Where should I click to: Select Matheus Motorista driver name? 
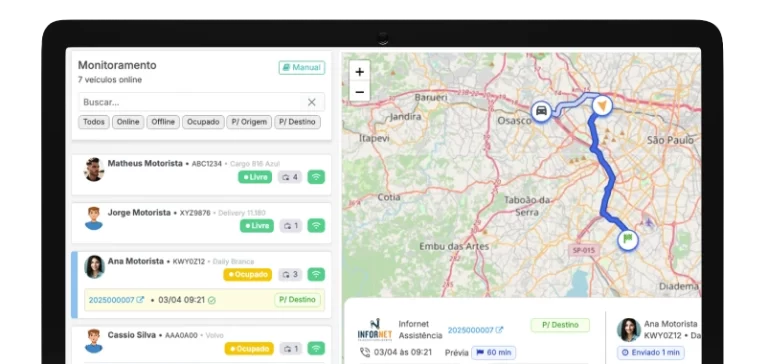[x=145, y=163]
